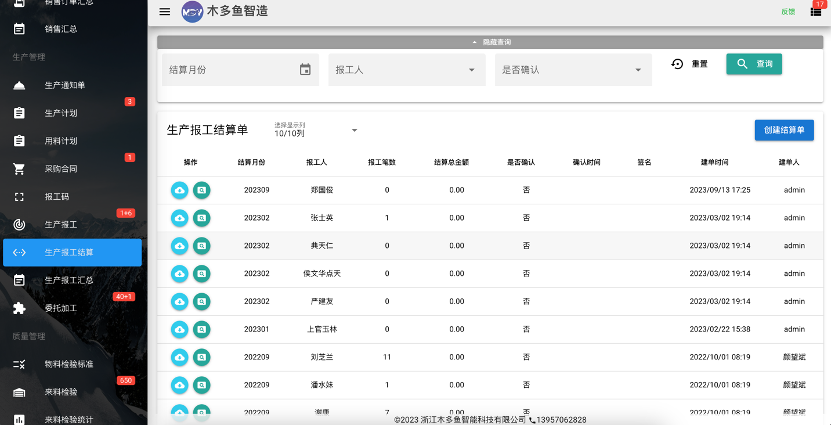Click the 创建结算单 button
The height and width of the screenshot is (426, 832).
coord(784,130)
